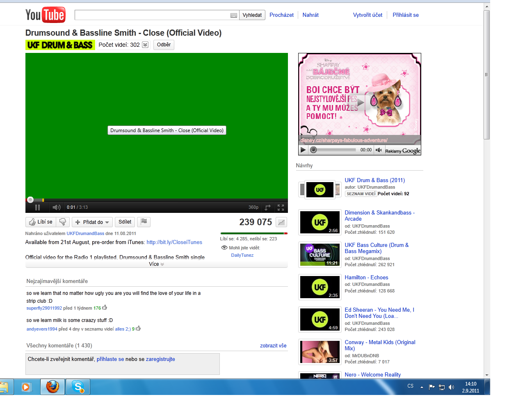Click the "Reklamy Google" label
525x420 pixels.
pos(403,151)
